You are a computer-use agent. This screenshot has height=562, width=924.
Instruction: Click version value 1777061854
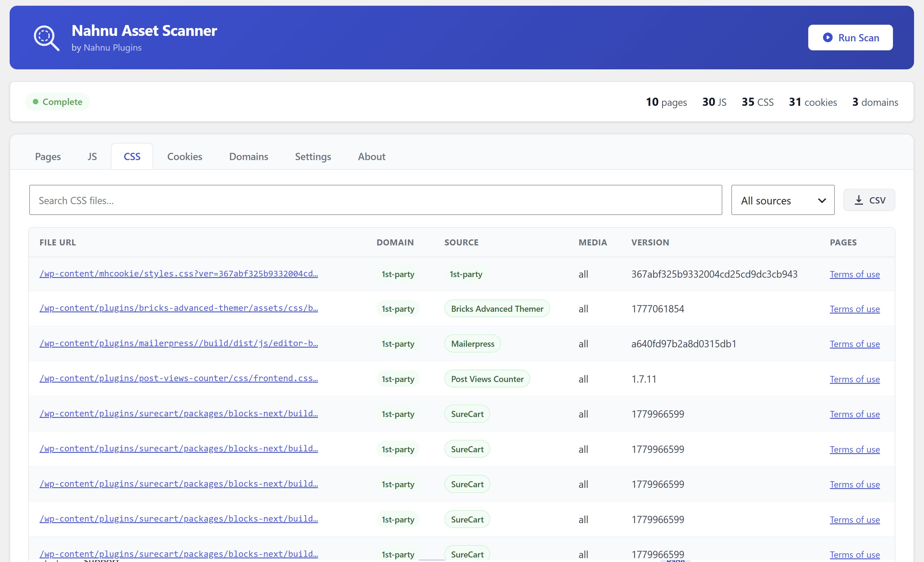point(658,309)
